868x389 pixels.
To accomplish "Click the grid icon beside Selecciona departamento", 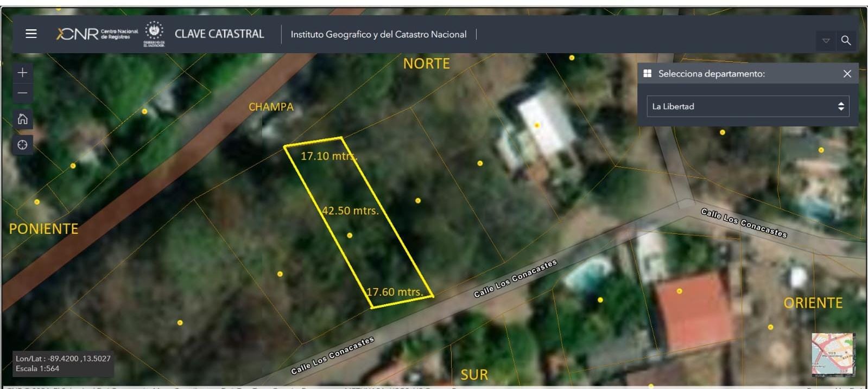I will click(647, 74).
